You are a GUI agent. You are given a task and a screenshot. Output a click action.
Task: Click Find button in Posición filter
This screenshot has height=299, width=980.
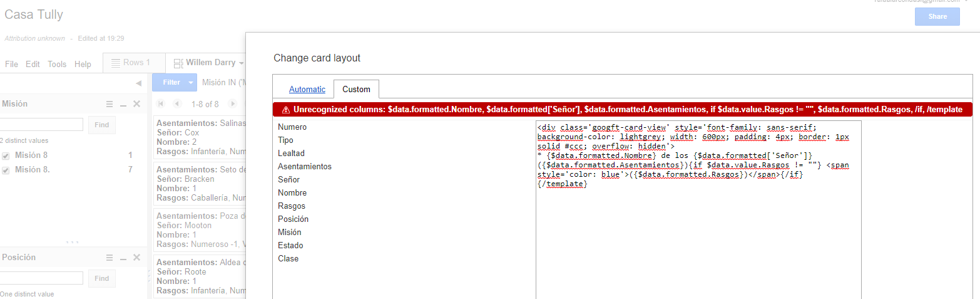tap(101, 278)
